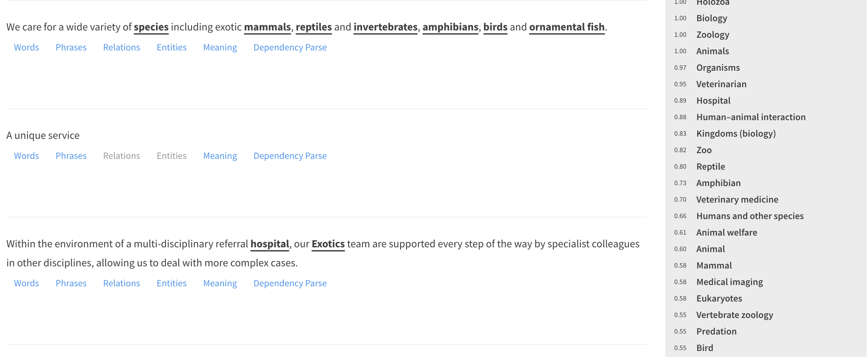This screenshot has height=357, width=868.
Task: Select the 'Exotics' entity link
Action: [x=328, y=244]
